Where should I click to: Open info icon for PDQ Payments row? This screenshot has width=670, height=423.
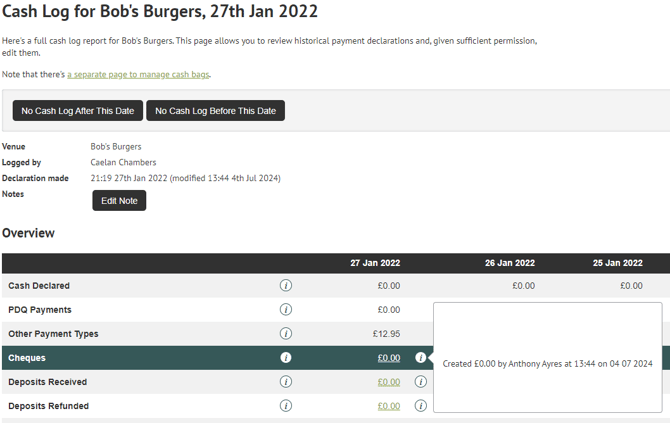(x=286, y=309)
